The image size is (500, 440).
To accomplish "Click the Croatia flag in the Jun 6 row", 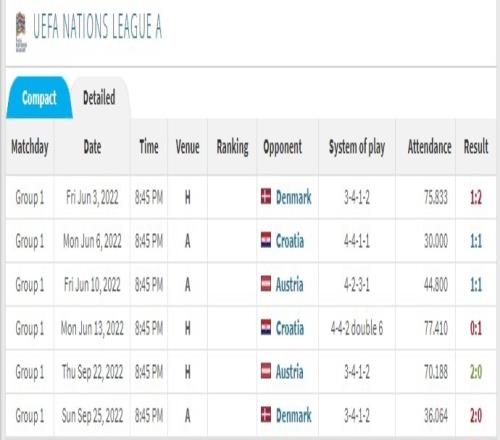I will point(266,240).
